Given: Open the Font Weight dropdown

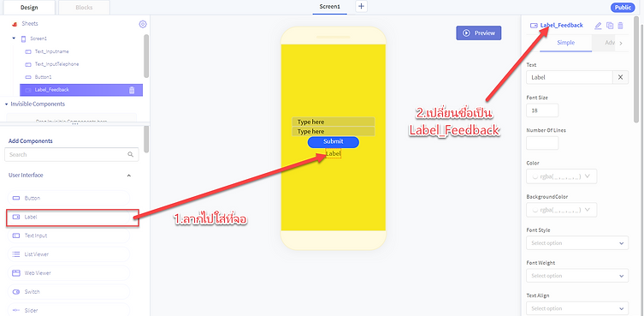Looking at the screenshot, I should click(x=577, y=276).
